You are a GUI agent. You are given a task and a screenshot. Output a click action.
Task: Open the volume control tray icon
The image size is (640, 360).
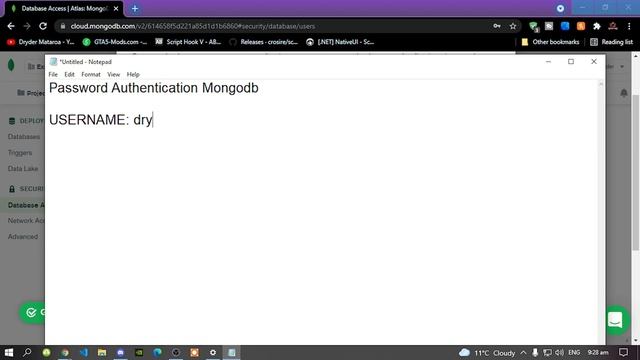tap(560, 353)
